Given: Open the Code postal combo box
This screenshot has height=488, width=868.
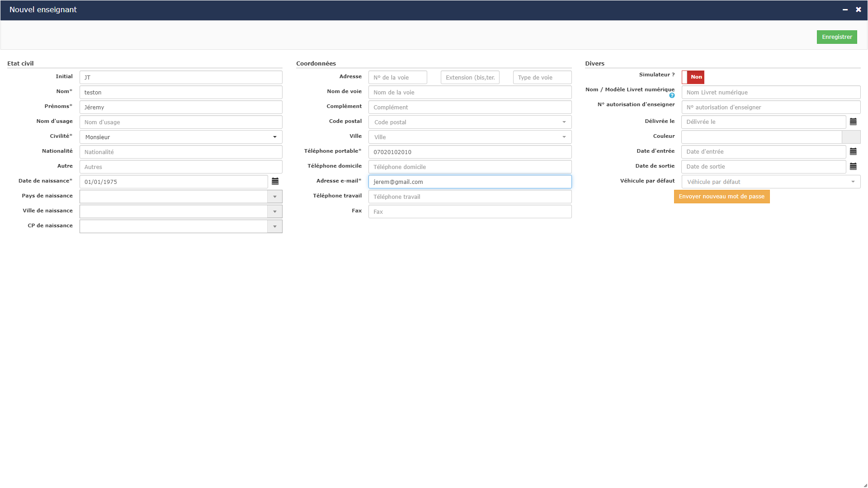Looking at the screenshot, I should pyautogui.click(x=470, y=122).
